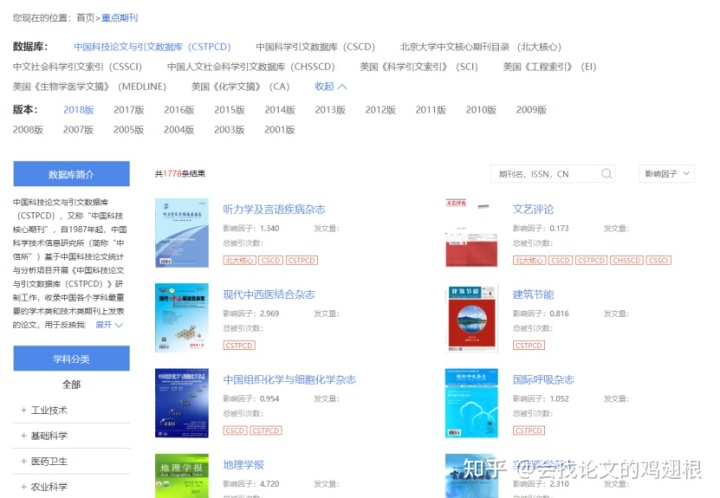Open 国际呼吸杂志 cover thumbnail
The width and height of the screenshot is (720, 498).
coord(472,403)
